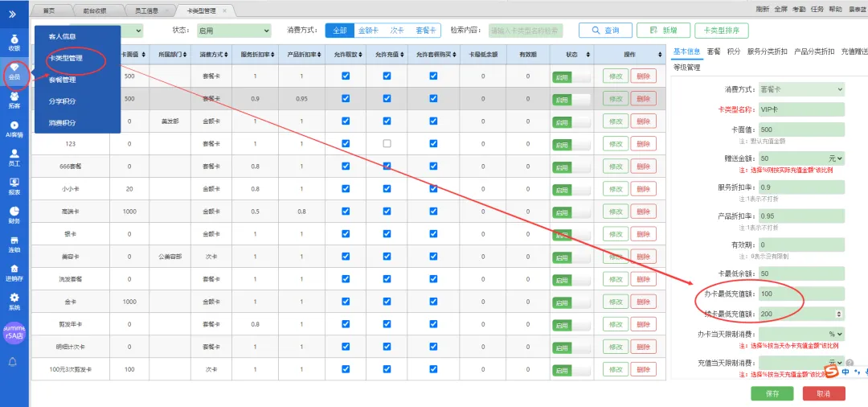
Task: Open the 消费方式 dropdown showing 套餐卡
Action: pos(801,88)
